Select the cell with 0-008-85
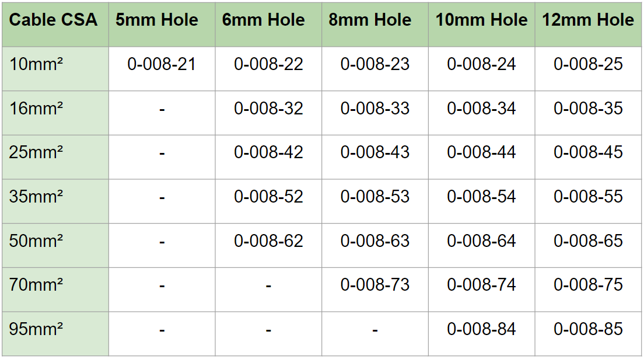This screenshot has width=644, height=359. [x=588, y=329]
